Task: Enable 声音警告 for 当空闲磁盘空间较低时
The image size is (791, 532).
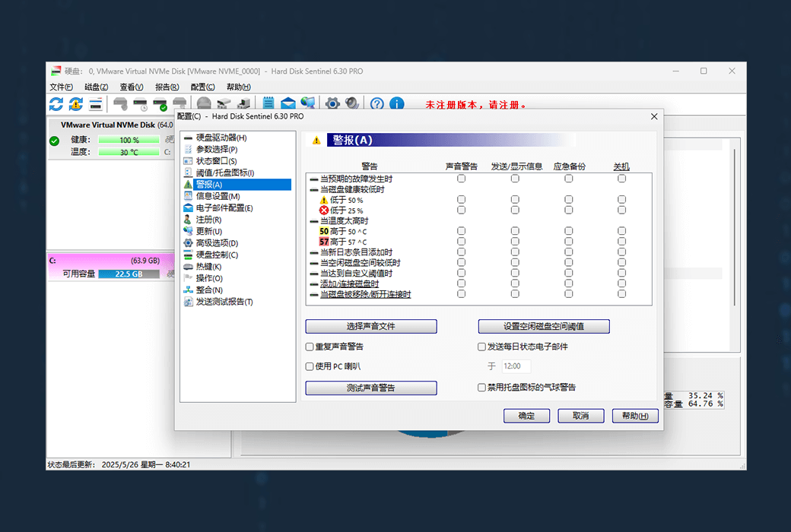Action: coord(461,262)
